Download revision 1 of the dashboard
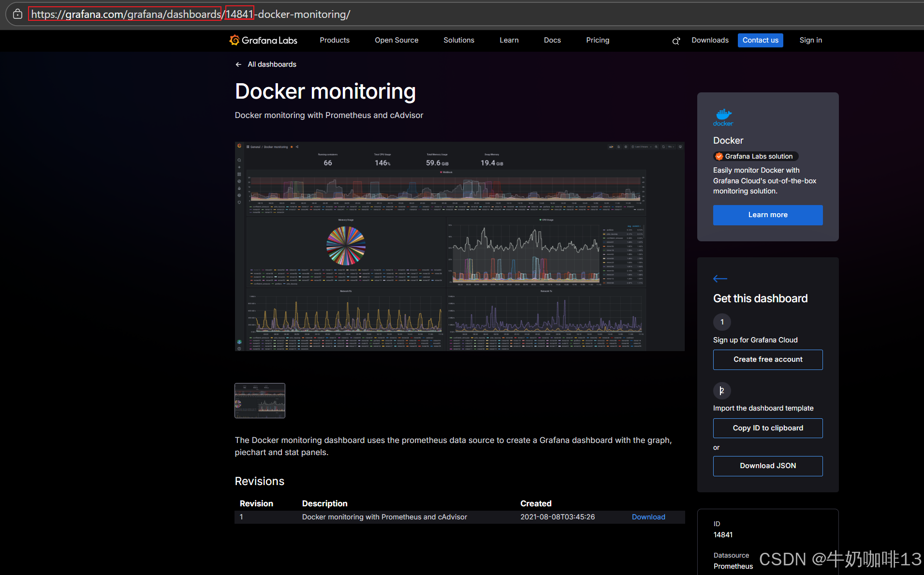Viewport: 924px width, 575px height. [648, 517]
